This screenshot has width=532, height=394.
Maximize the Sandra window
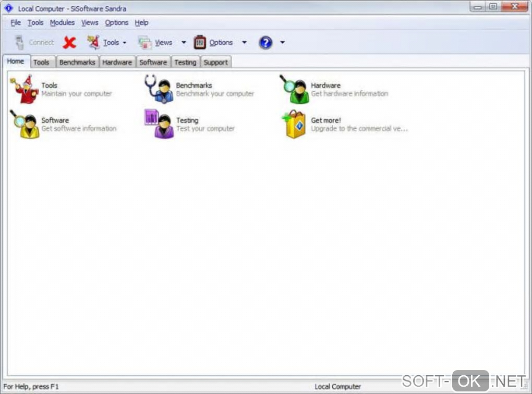coord(493,7)
